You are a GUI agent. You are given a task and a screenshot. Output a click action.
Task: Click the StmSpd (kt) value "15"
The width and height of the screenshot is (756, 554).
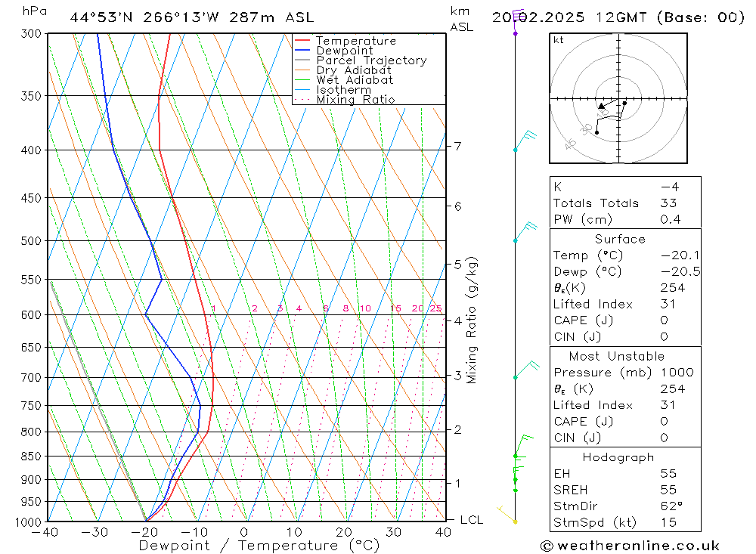[669, 522]
